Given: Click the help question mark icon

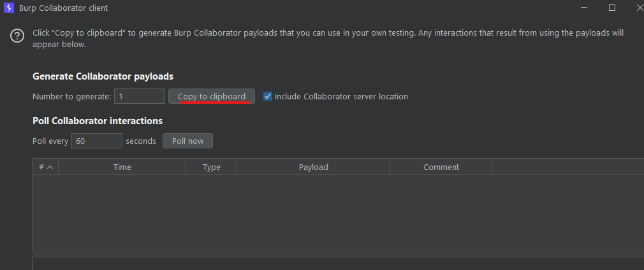Looking at the screenshot, I should pyautogui.click(x=17, y=36).
